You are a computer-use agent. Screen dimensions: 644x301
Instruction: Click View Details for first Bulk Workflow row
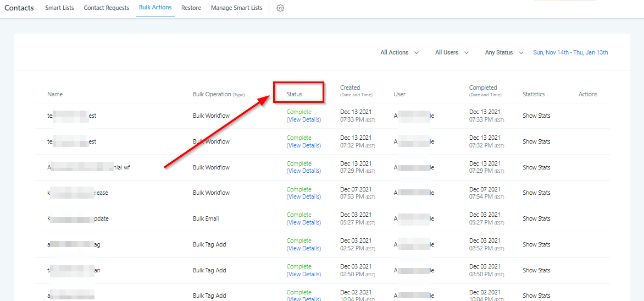pyautogui.click(x=304, y=120)
